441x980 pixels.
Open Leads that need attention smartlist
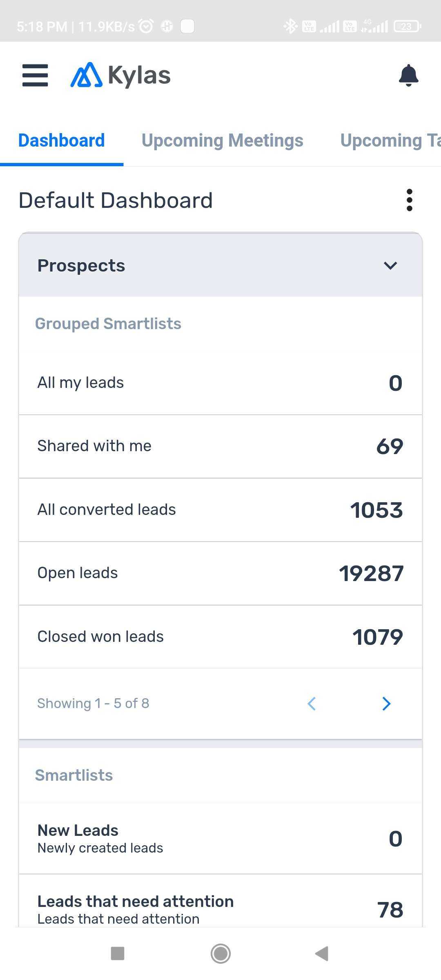(220, 909)
